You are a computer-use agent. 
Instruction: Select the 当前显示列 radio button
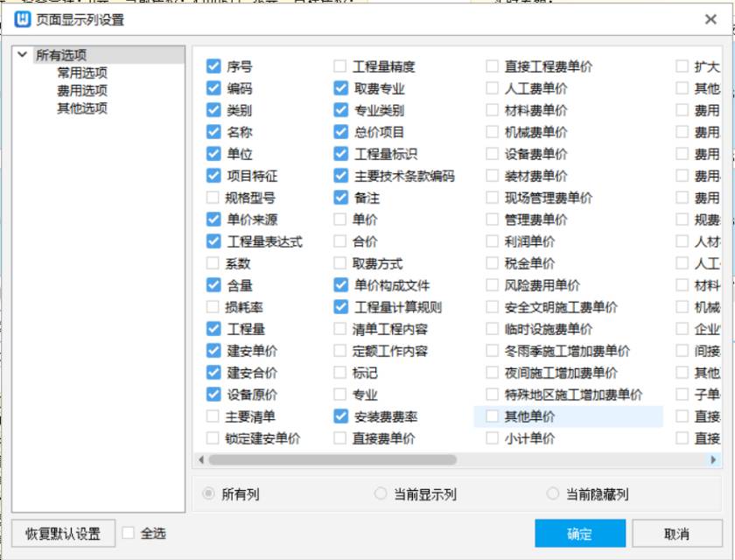381,493
